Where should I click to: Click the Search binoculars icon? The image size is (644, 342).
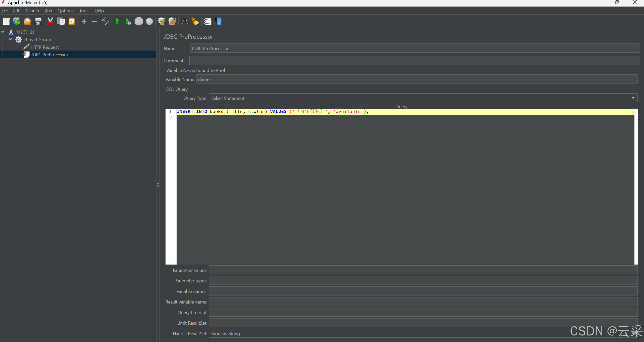185,21
